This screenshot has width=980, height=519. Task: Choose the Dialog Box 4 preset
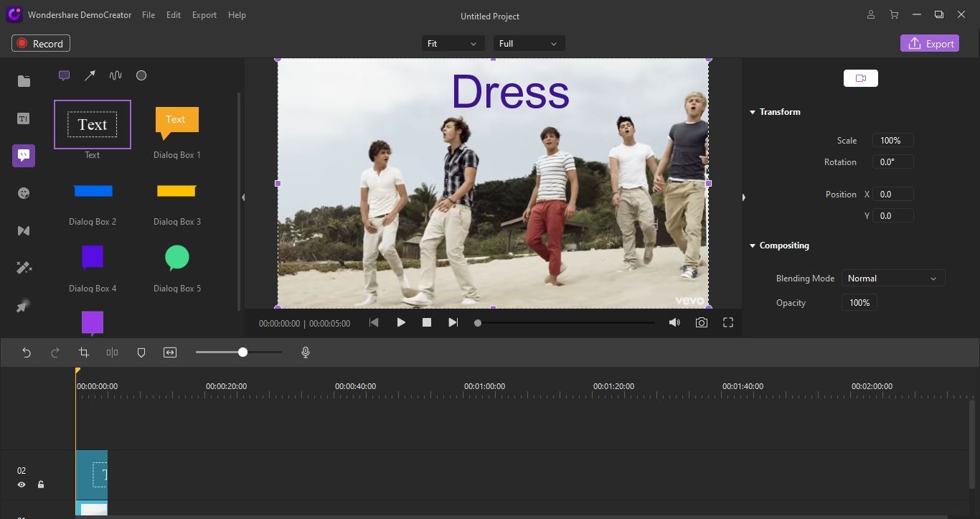(x=93, y=258)
